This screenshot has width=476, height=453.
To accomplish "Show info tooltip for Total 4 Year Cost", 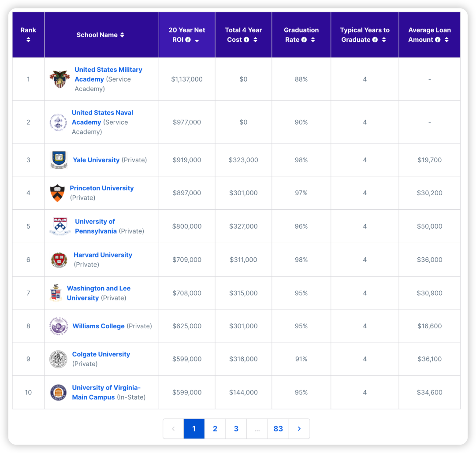I will [246, 40].
